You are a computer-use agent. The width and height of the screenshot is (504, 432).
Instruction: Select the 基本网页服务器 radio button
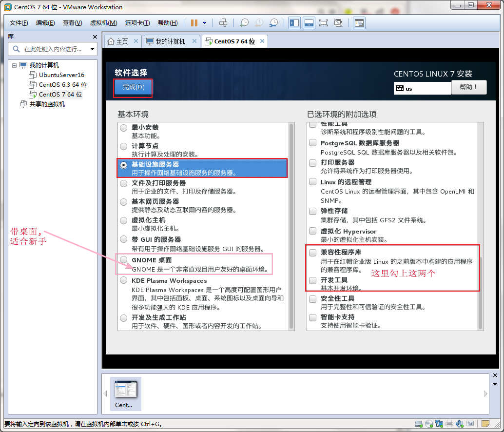click(124, 202)
